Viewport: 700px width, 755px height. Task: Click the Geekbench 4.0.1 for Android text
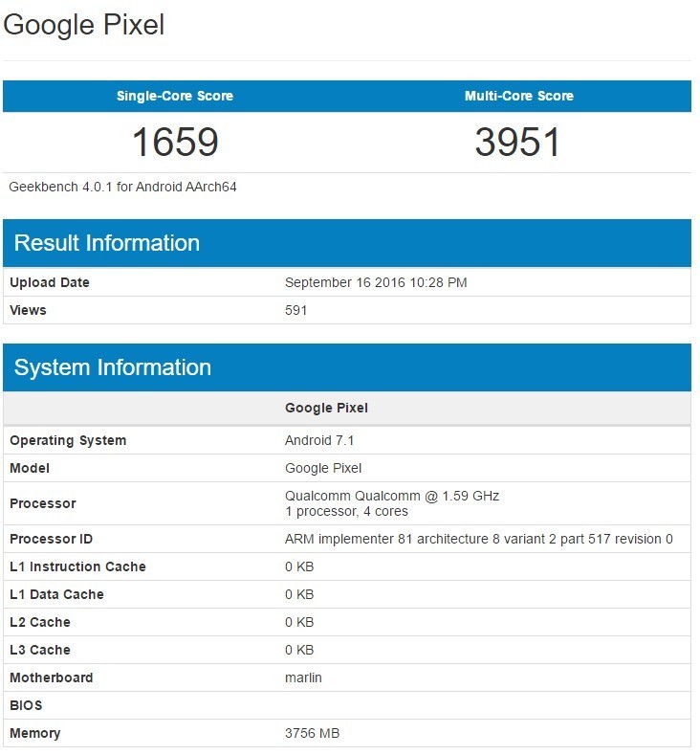[122, 187]
